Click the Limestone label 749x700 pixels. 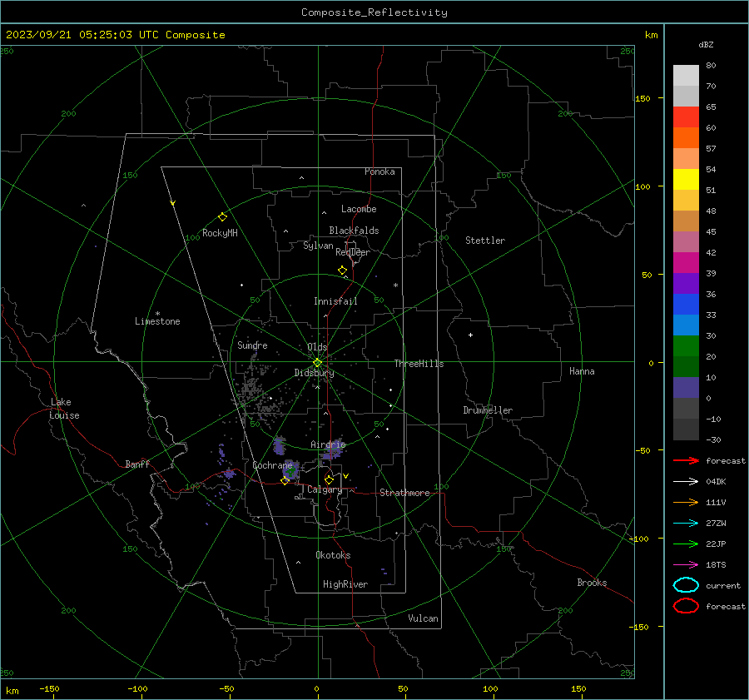[157, 321]
